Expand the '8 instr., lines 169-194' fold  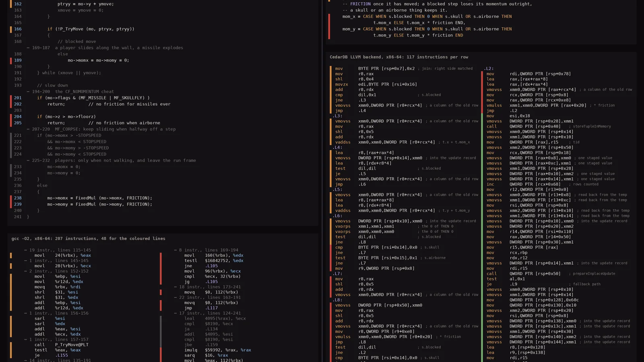click(x=206, y=250)
